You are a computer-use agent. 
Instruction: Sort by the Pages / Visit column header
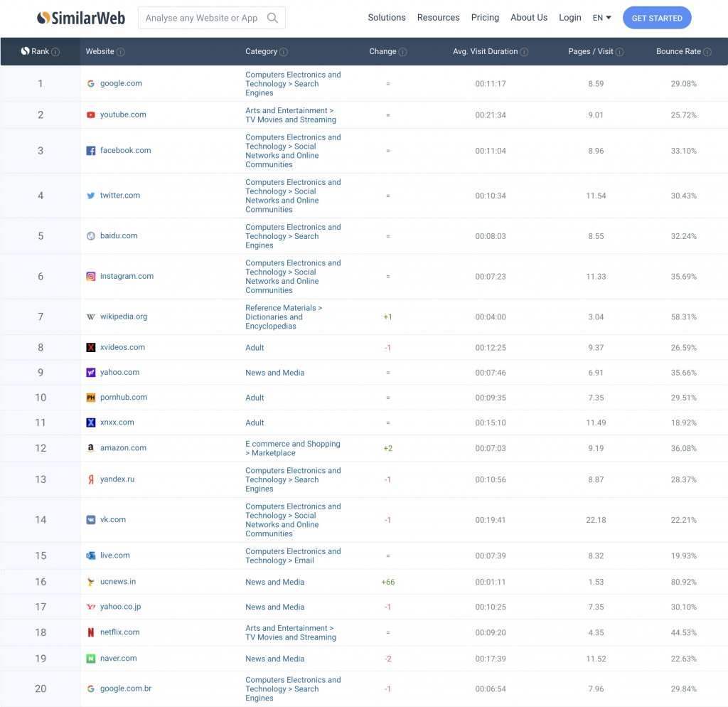click(591, 52)
